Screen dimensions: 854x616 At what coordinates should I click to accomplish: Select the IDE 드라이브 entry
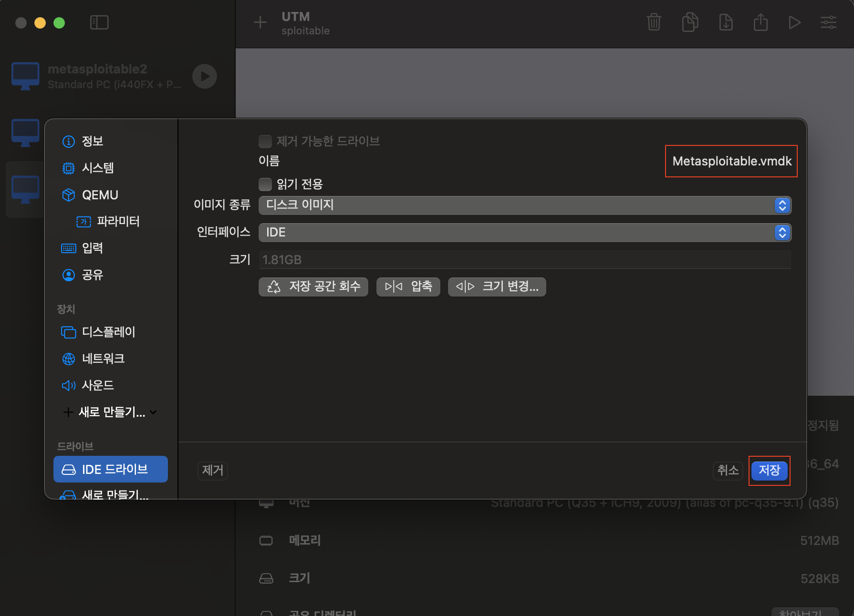pyautogui.click(x=111, y=469)
